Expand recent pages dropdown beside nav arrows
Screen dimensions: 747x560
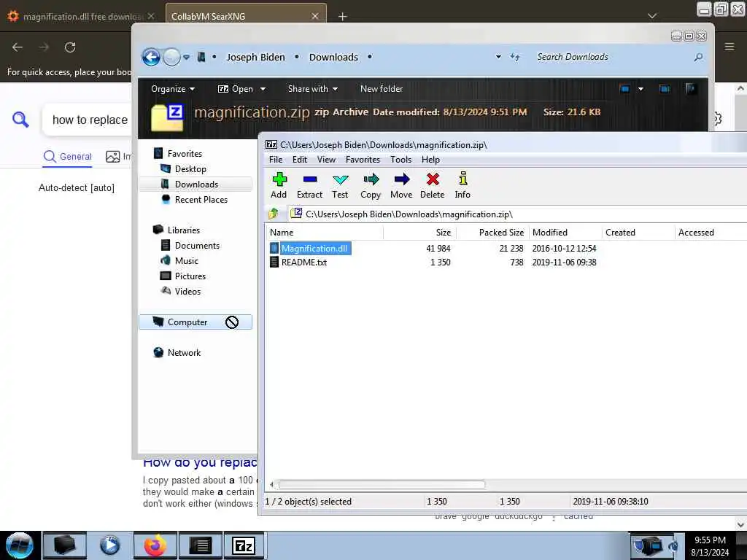tap(186, 57)
